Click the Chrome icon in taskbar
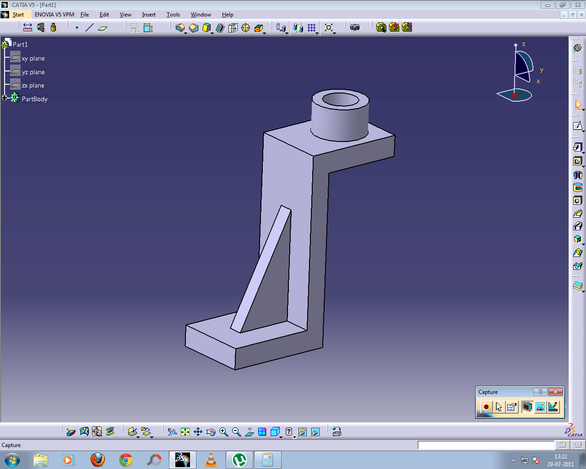This screenshot has width=586, height=469. [126, 460]
